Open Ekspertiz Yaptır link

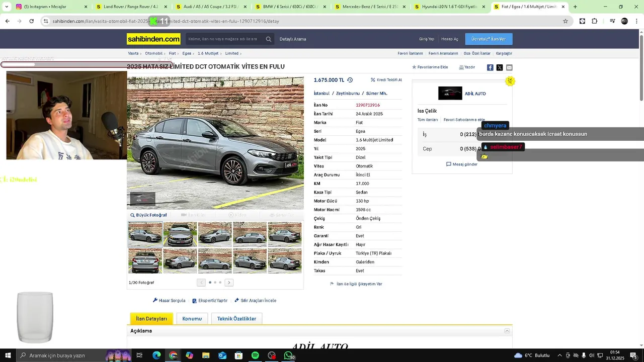[x=210, y=301]
